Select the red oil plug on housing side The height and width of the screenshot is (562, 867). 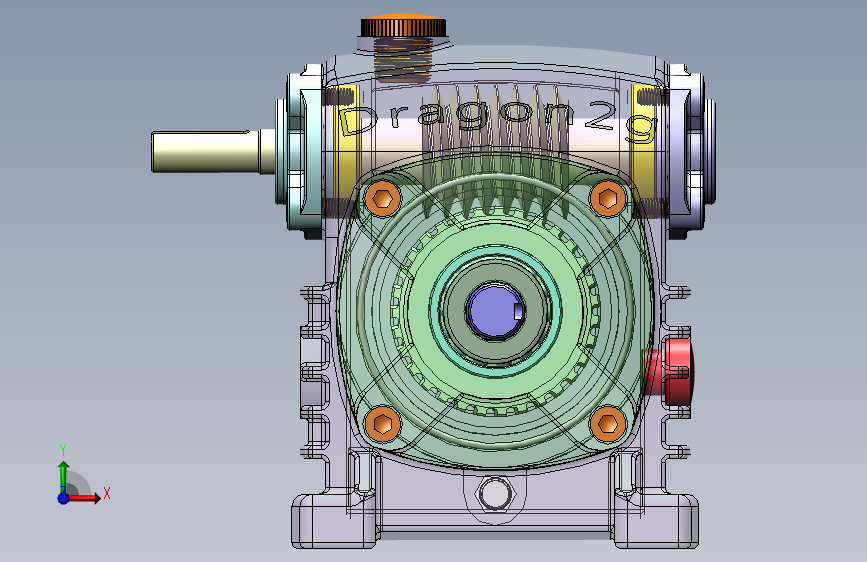pos(670,372)
